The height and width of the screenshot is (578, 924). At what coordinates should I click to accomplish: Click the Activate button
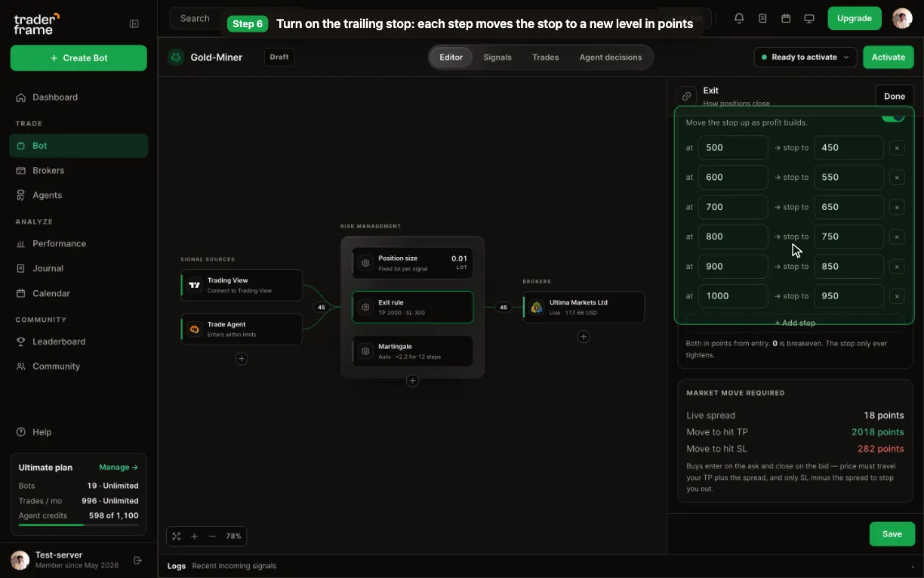pyautogui.click(x=889, y=57)
